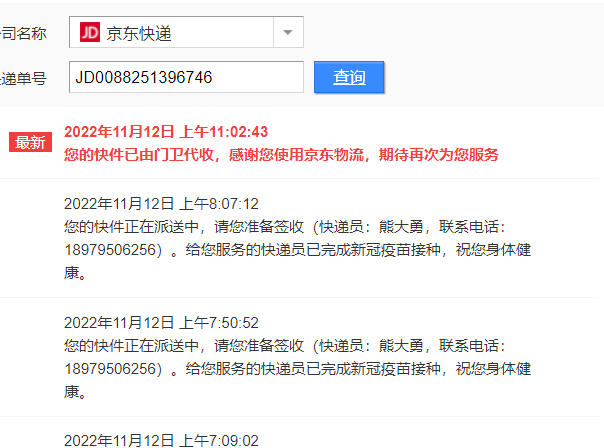Select the red 门卫代收 delivery status message
604x448 pixels.
coord(281,155)
